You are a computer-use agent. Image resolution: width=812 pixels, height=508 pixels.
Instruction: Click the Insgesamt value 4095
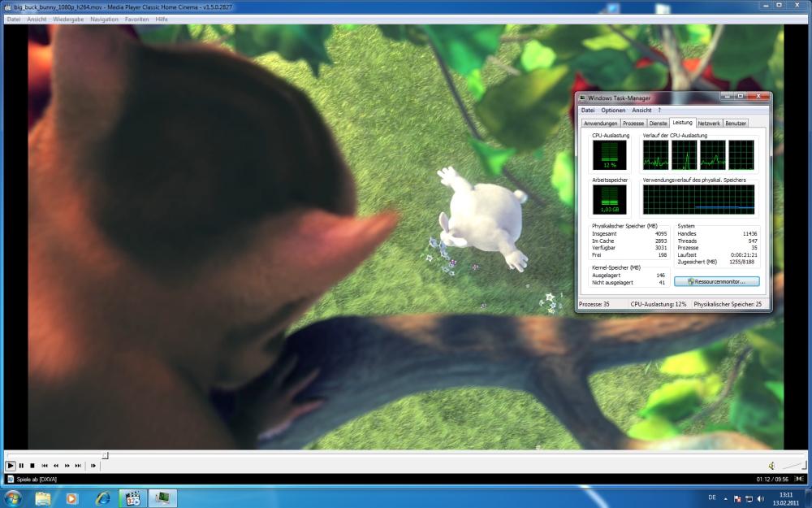[x=661, y=234]
